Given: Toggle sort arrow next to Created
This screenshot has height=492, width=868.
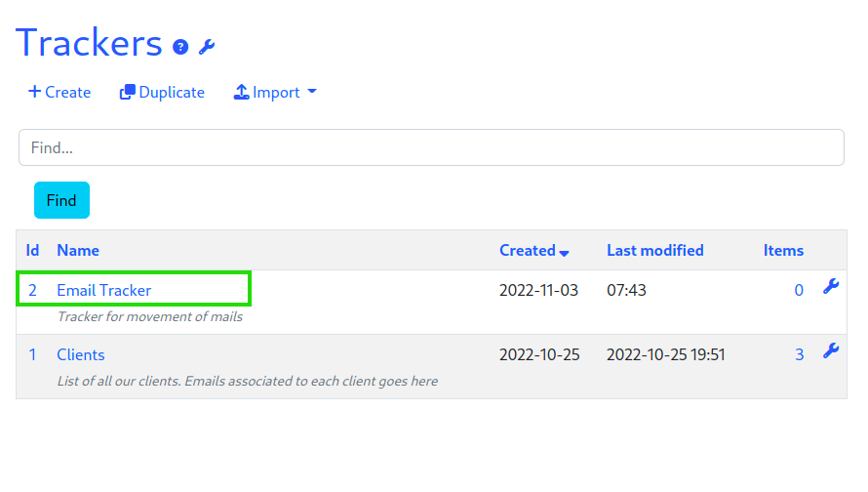Looking at the screenshot, I should click(x=564, y=253).
